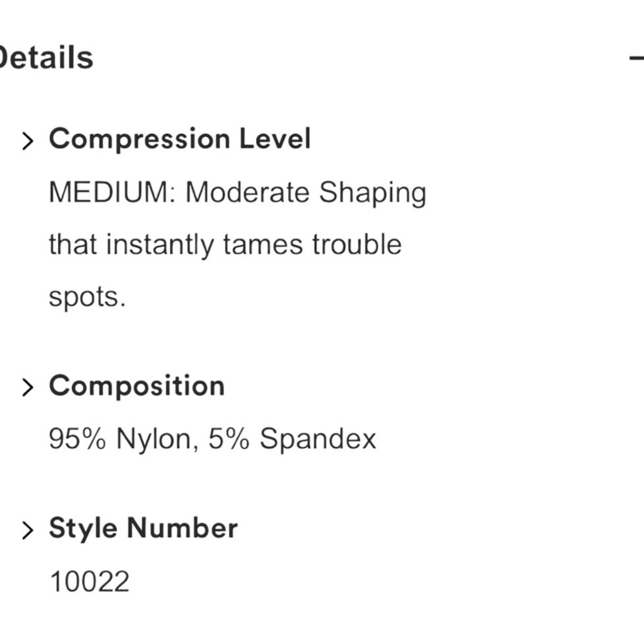This screenshot has height=644, width=644.
Task: Click the word 'Shaping' in the description
Action: point(373,193)
